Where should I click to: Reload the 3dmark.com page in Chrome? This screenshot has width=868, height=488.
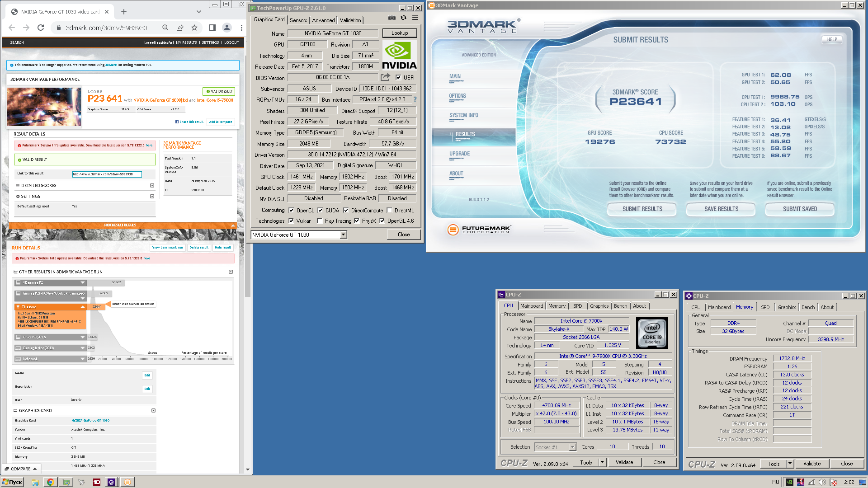pyautogui.click(x=41, y=28)
